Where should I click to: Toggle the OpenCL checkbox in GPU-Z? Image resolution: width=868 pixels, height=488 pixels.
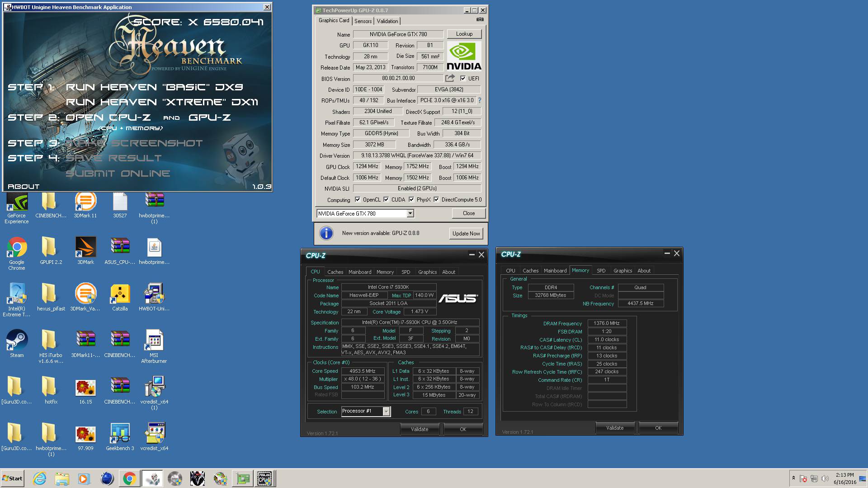358,199
